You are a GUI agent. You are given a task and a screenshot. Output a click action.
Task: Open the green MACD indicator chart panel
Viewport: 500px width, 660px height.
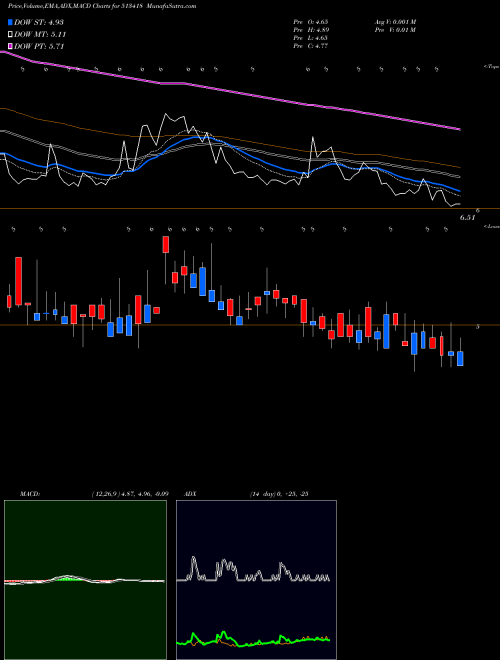[85, 580]
